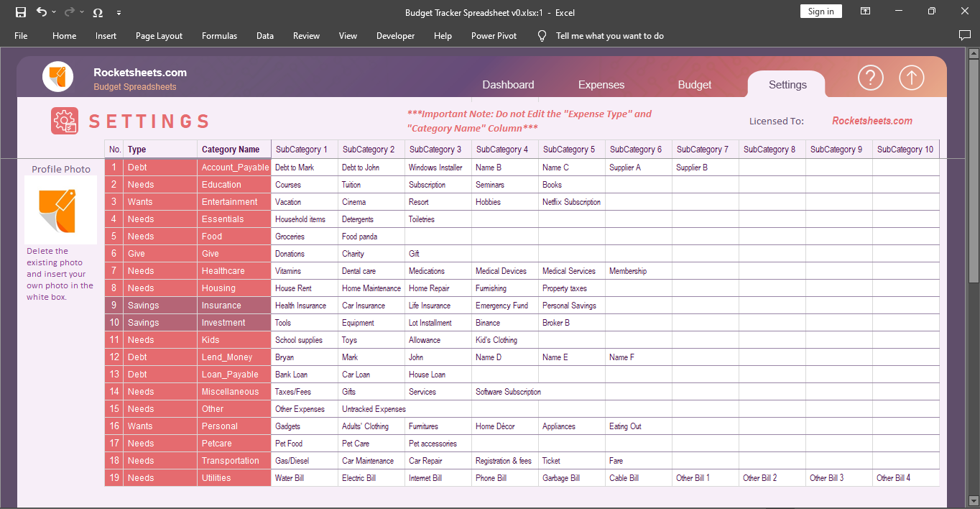The height and width of the screenshot is (509, 980).
Task: Select the Lot Installment cell
Action: point(438,323)
